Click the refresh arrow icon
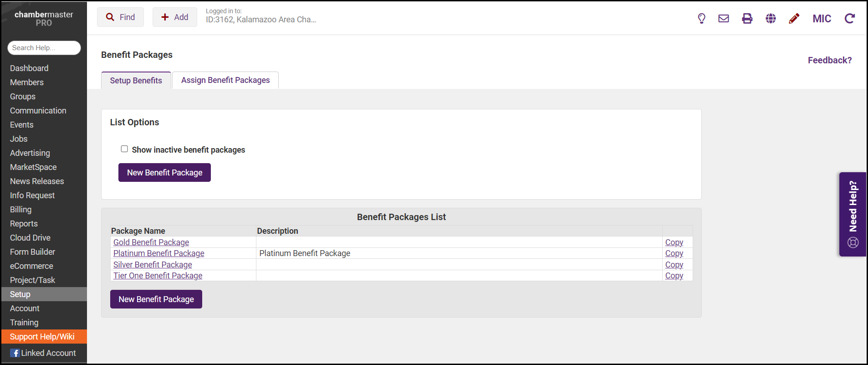This screenshot has height=365, width=868. (849, 18)
